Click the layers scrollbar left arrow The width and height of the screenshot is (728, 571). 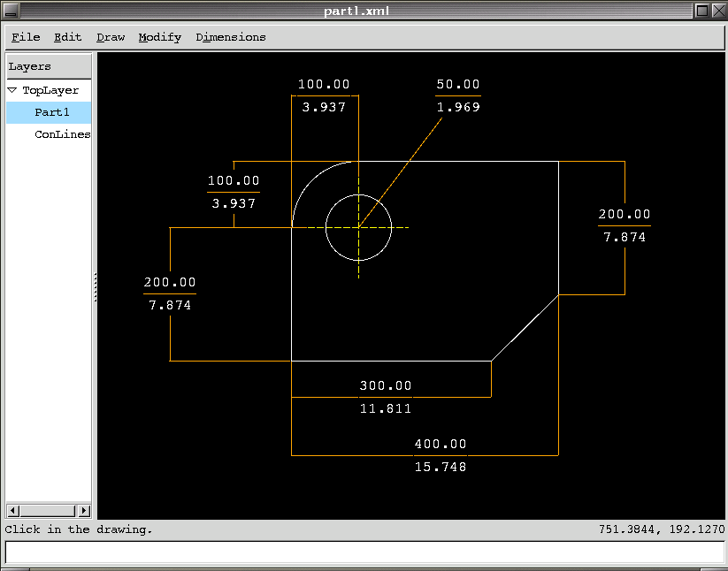tap(12, 510)
